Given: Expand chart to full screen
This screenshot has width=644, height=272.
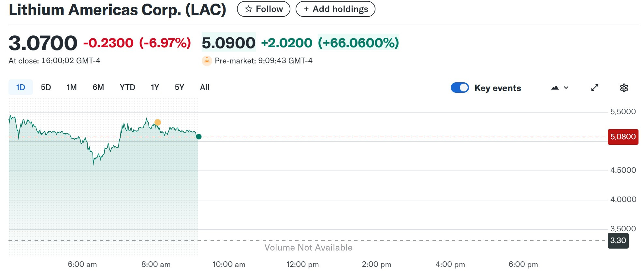Looking at the screenshot, I should 595,88.
